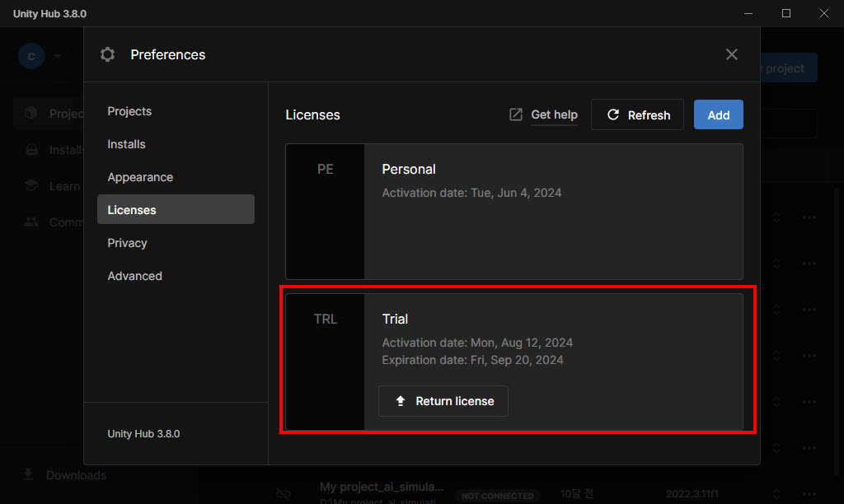Click the Learn graduation cap icon
This screenshot has width=844, height=504.
pos(31,185)
